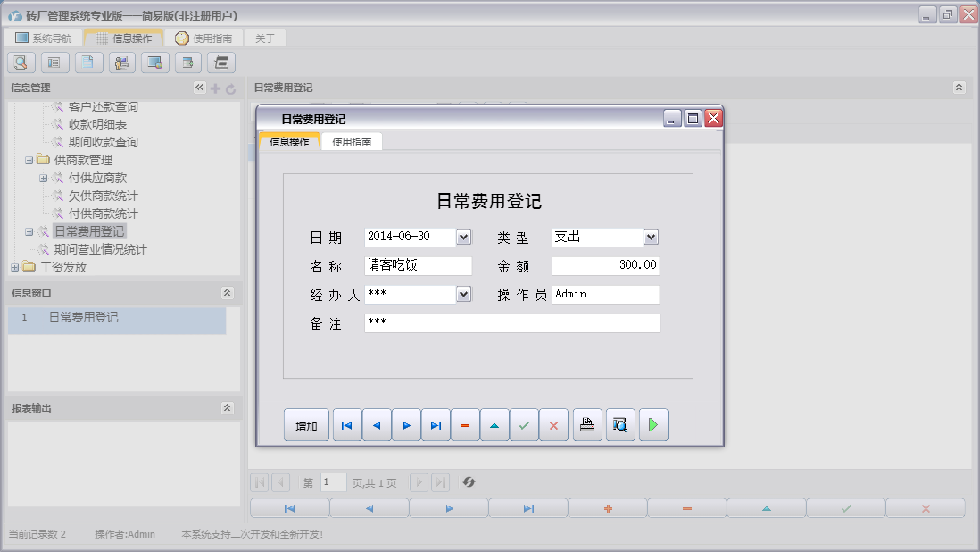
Task: Click the 增加 button
Action: 306,426
